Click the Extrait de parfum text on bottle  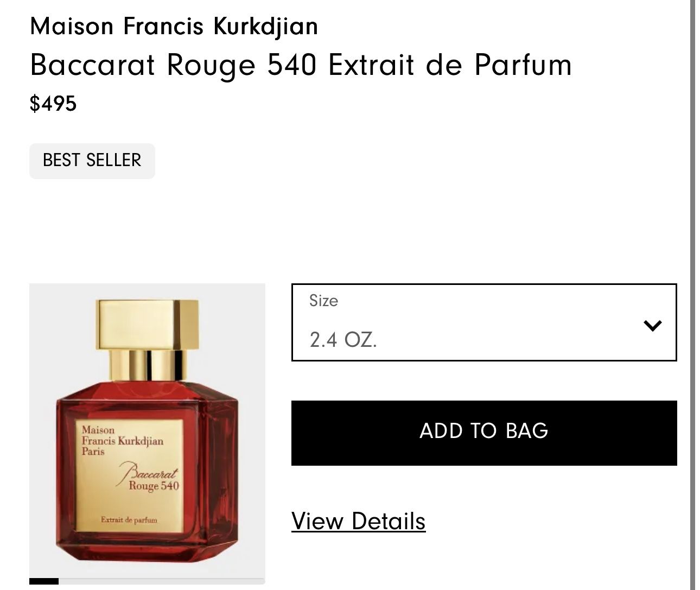(x=129, y=520)
